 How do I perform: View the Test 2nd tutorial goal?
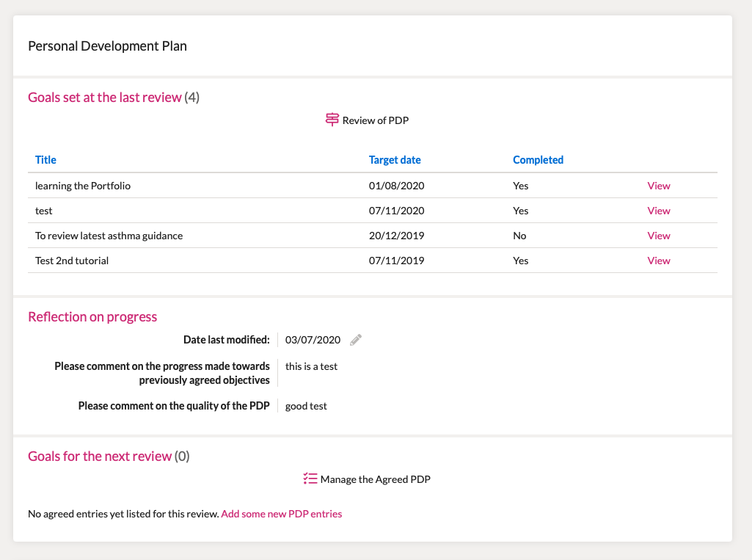tap(659, 261)
